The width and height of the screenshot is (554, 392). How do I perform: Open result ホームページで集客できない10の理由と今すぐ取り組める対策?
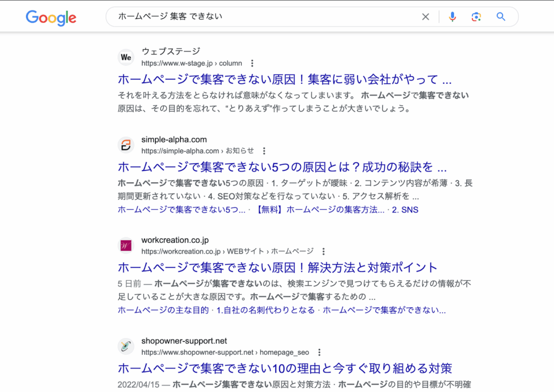285,368
